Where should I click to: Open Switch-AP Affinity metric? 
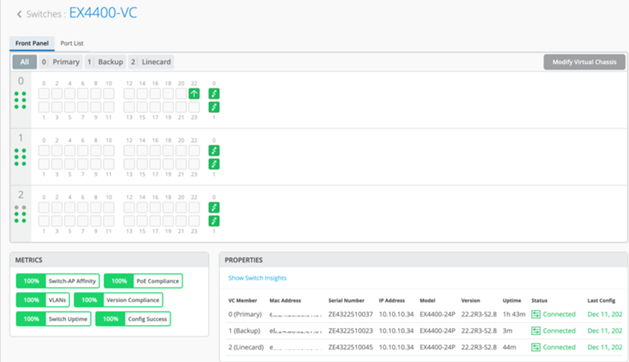click(58, 281)
